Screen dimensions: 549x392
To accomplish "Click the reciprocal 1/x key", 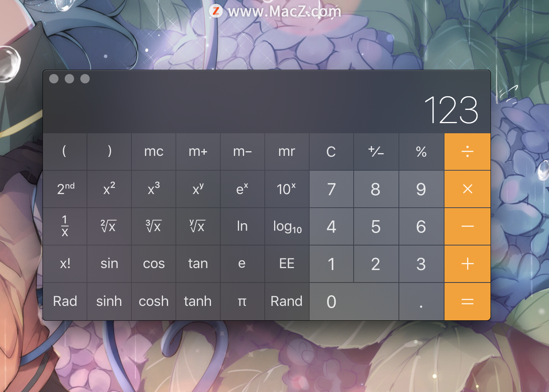I will (65, 226).
